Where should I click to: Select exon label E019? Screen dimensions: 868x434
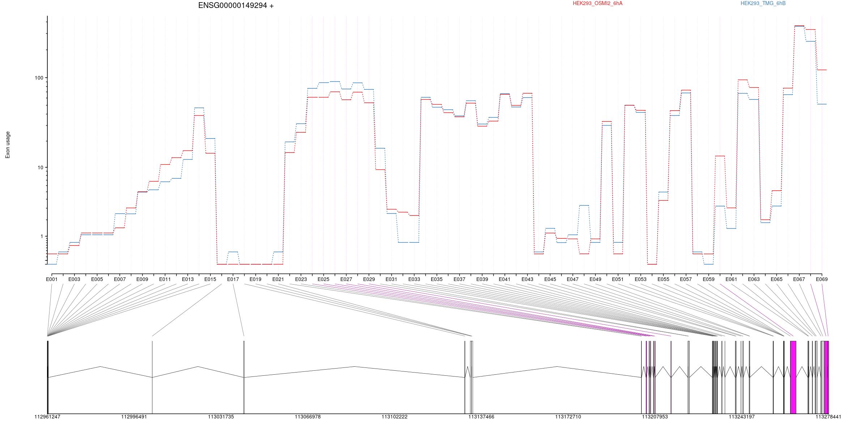255,279
